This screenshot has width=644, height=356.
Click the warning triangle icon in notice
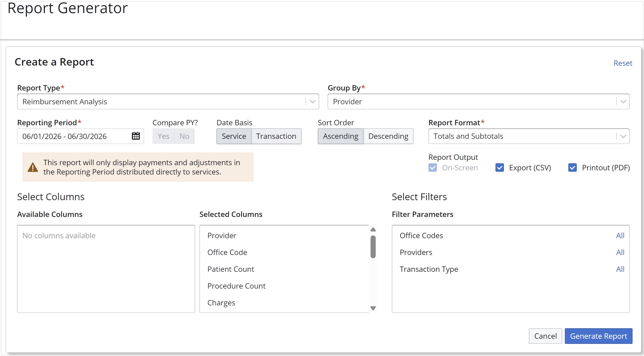pyautogui.click(x=33, y=167)
